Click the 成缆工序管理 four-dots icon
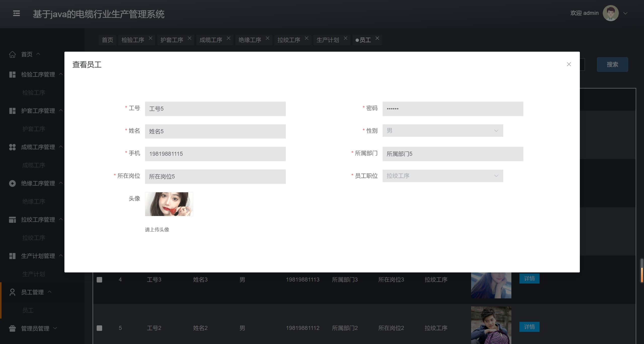 12,147
